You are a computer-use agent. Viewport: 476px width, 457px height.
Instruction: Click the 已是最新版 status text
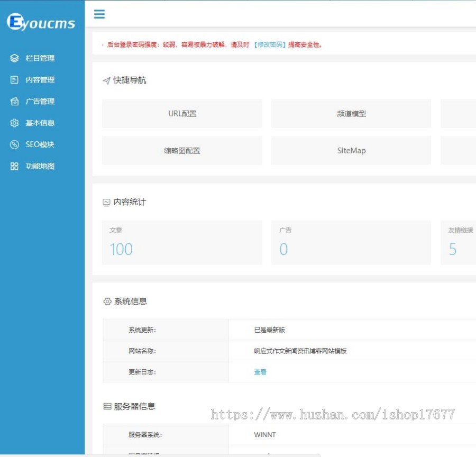coord(270,330)
